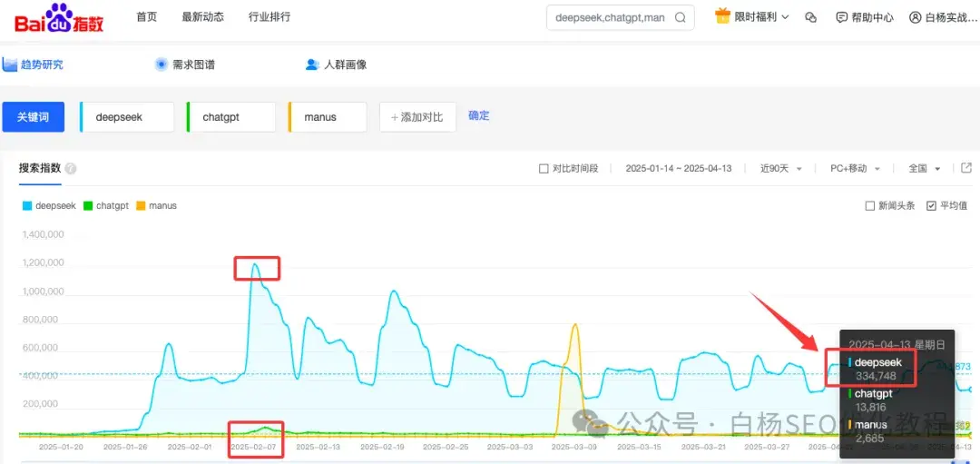
Task: Click the 2025-01-26 x-axis date label
Action: click(125, 447)
